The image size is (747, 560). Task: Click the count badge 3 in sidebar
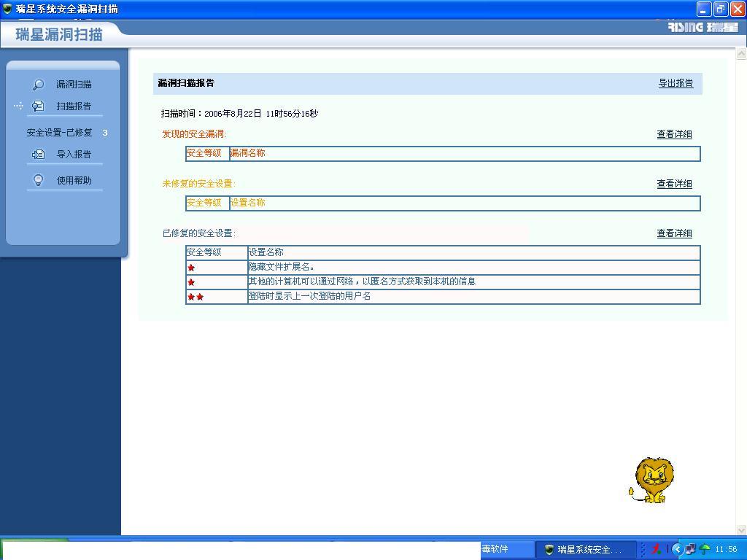(105, 133)
